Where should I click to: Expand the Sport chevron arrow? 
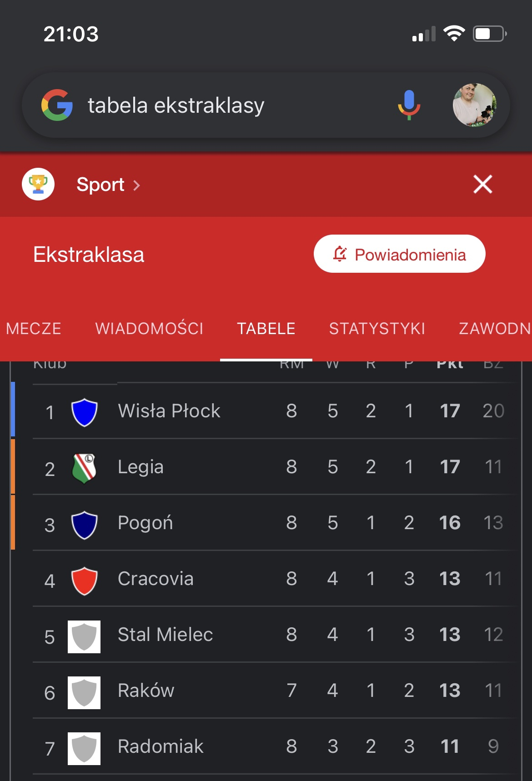136,185
